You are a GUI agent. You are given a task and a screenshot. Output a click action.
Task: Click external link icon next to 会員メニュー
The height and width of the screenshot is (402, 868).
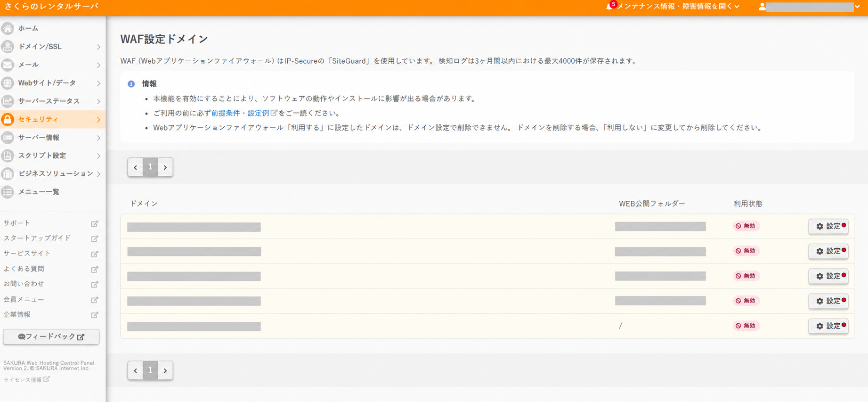[x=95, y=300]
